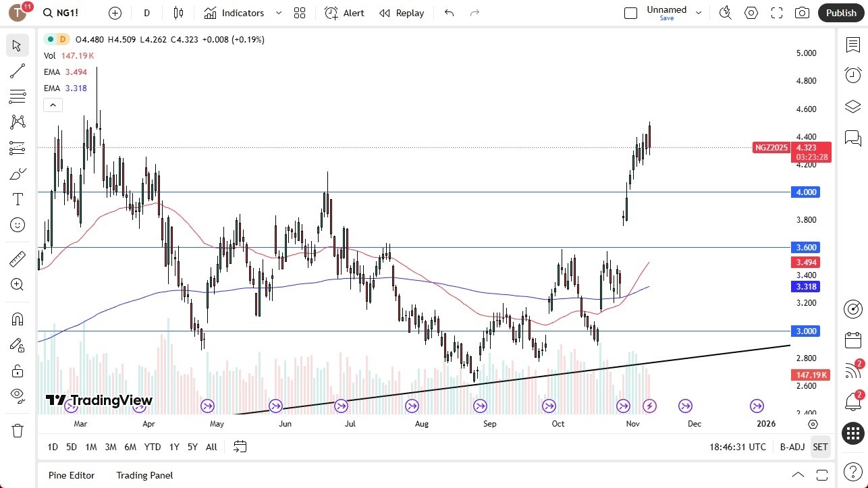Lock all drawings on the chart
The width and height of the screenshot is (868, 488).
(x=17, y=371)
